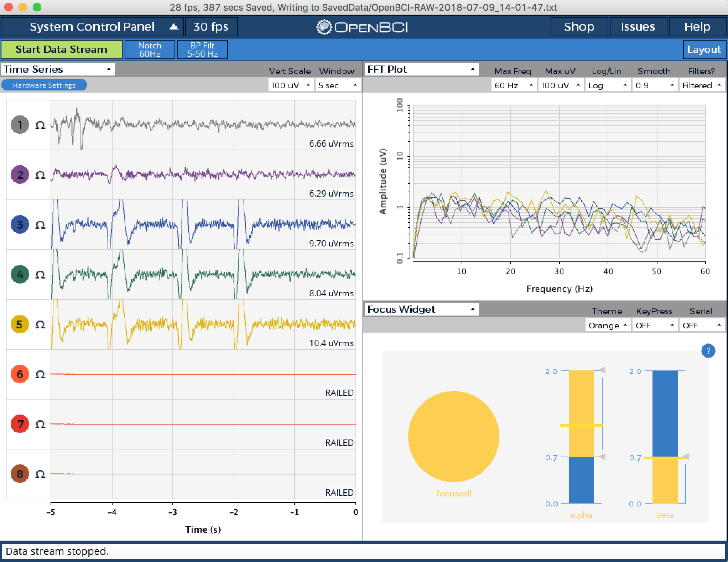Toggle the BP Filt 5-50 Hz filter
The image size is (728, 562).
pyautogui.click(x=202, y=50)
